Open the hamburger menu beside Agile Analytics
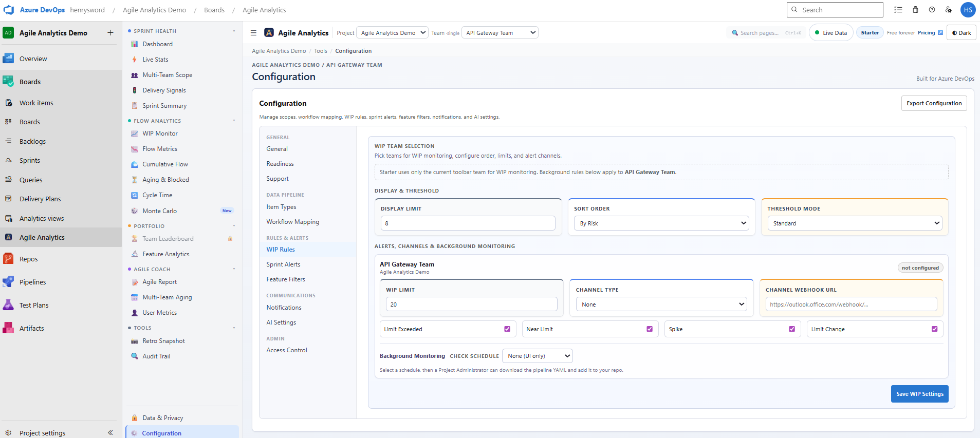 253,33
